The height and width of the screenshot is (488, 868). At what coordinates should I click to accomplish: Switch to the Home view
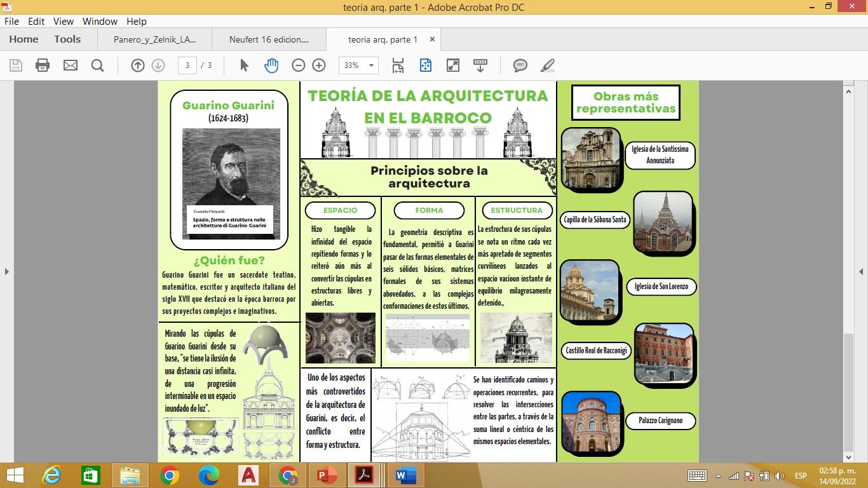[24, 39]
